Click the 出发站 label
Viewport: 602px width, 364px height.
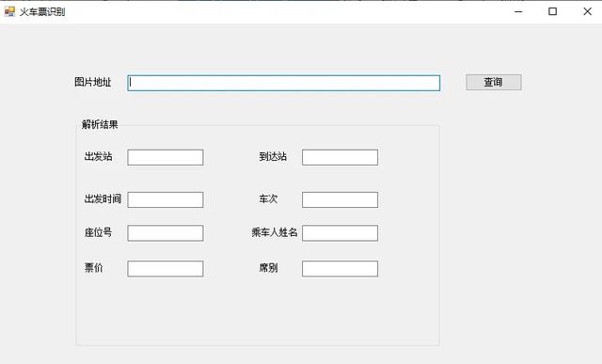coord(98,156)
